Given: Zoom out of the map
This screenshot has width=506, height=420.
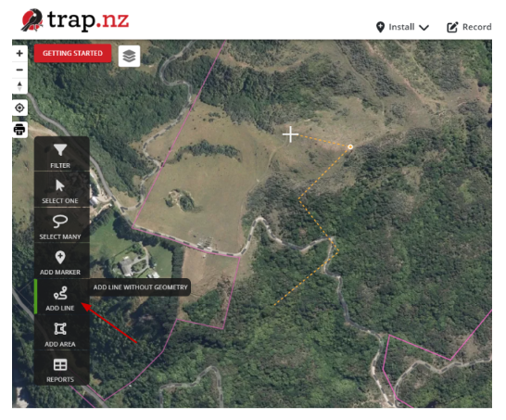Looking at the screenshot, I should point(19,70).
